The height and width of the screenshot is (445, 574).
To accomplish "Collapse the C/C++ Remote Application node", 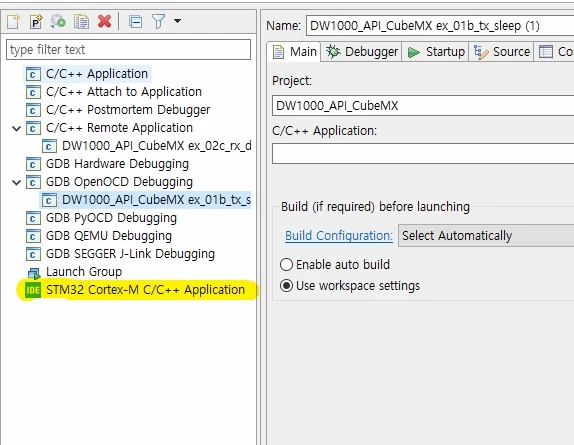I will click(x=16, y=128).
